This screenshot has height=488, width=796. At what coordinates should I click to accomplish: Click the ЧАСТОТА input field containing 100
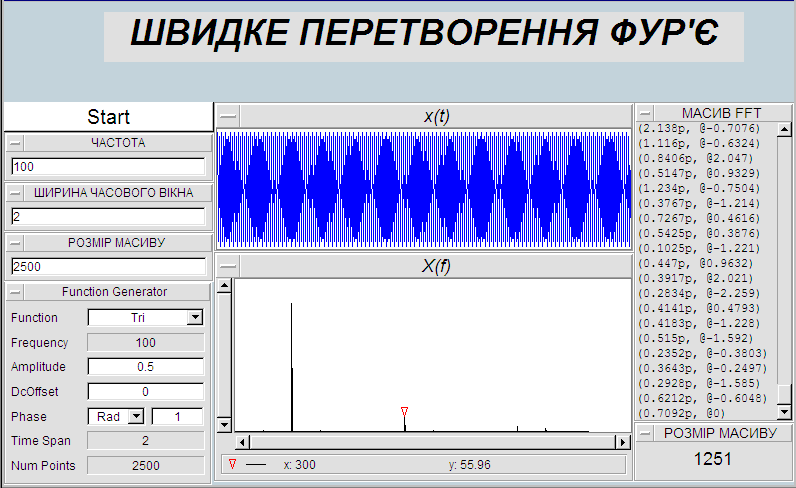point(108,167)
